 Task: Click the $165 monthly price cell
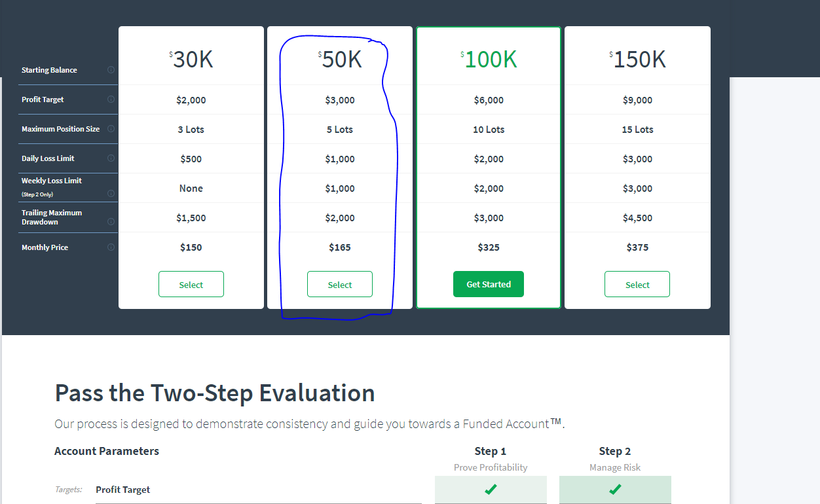click(340, 247)
